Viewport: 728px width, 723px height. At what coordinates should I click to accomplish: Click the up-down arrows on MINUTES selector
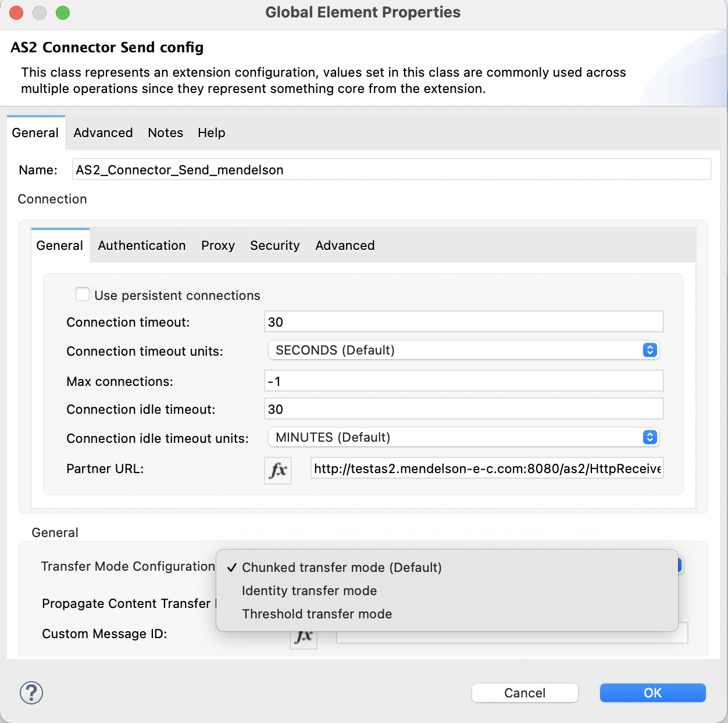[650, 437]
